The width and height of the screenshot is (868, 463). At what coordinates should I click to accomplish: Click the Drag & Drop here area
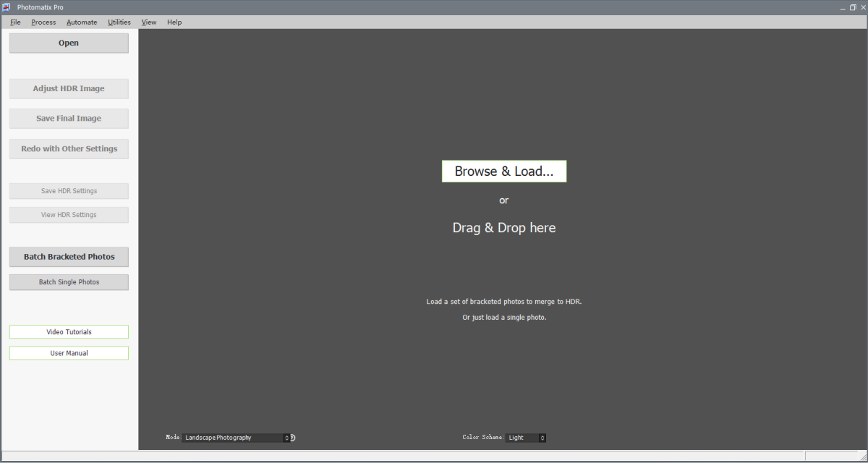coord(504,228)
